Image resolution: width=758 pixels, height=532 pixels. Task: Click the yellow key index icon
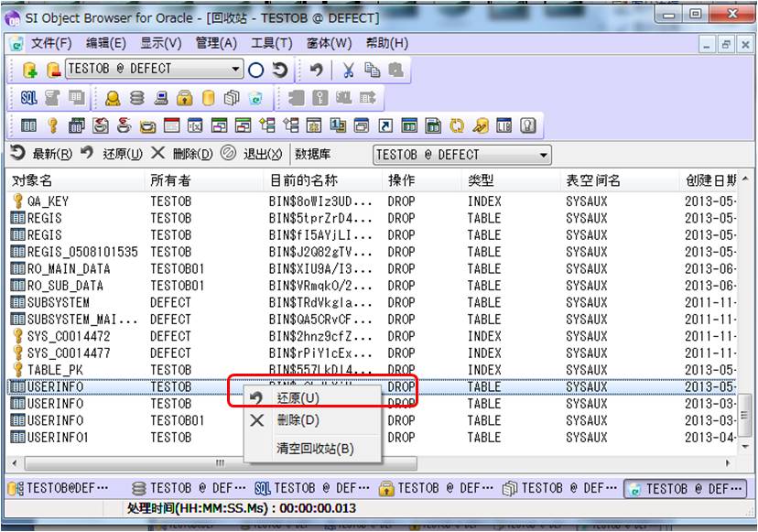(53, 125)
